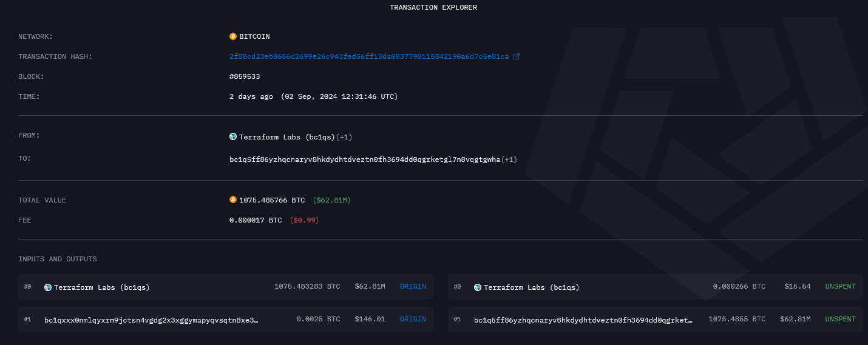Open the bc1q5ff86 output #1 address
868x345 pixels.
(583, 320)
